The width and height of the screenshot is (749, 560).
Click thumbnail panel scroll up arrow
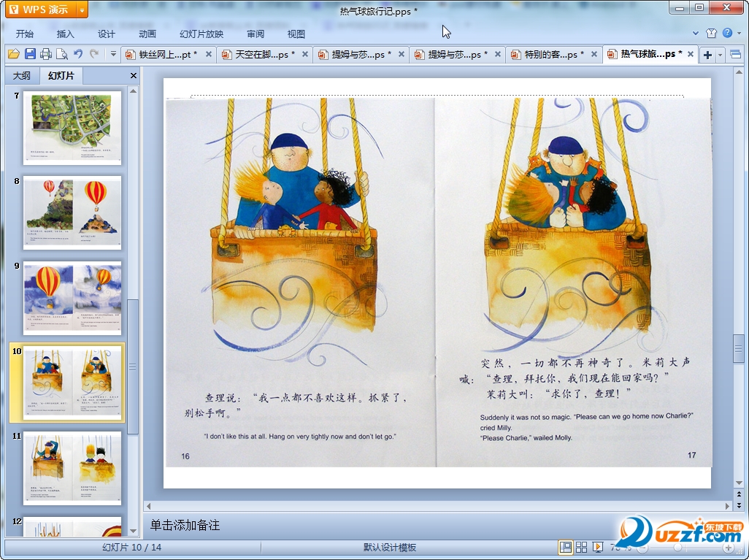(x=134, y=91)
